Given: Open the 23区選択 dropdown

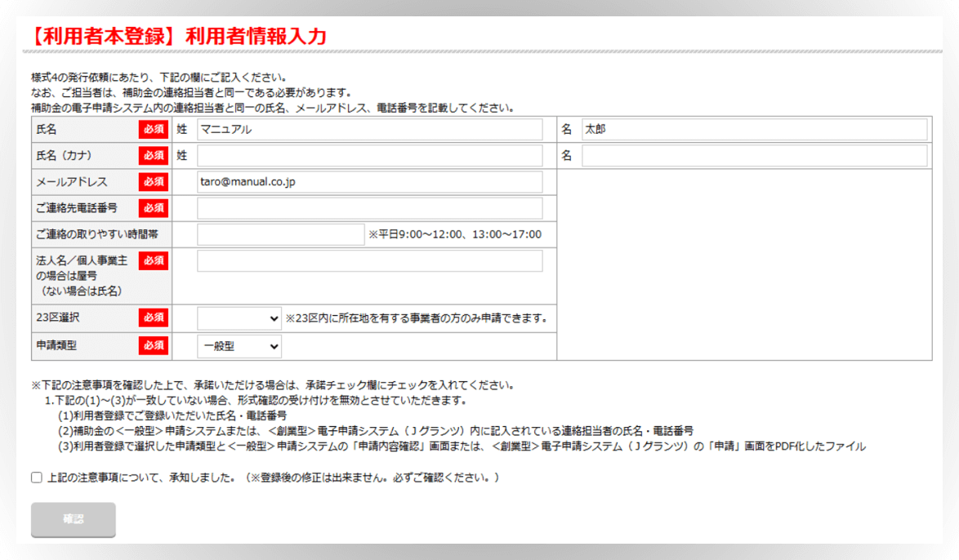Looking at the screenshot, I should (239, 318).
